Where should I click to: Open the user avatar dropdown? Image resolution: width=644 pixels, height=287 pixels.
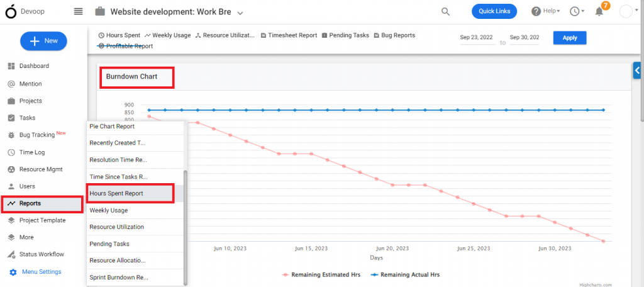pyautogui.click(x=629, y=11)
